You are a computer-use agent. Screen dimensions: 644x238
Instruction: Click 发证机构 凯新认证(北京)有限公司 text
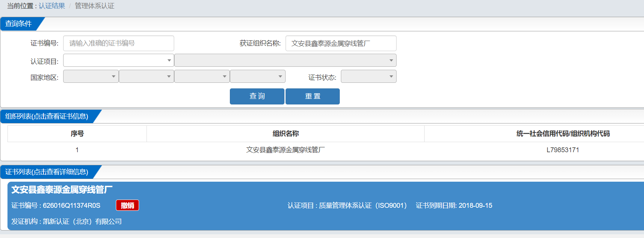pyautogui.click(x=67, y=222)
